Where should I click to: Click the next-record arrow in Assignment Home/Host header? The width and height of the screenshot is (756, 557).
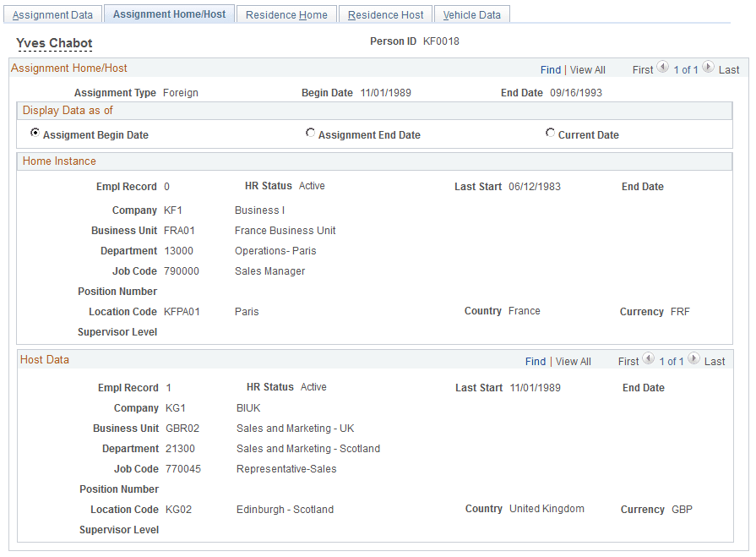coord(706,69)
